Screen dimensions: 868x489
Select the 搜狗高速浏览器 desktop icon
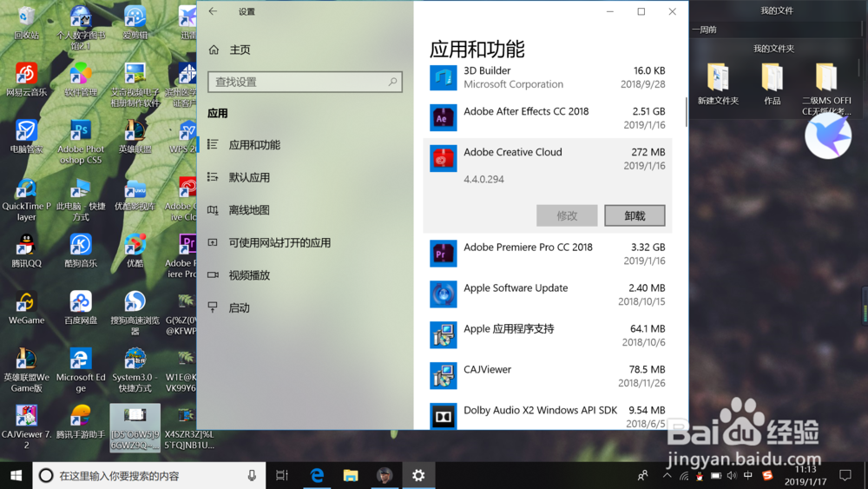[x=135, y=313]
